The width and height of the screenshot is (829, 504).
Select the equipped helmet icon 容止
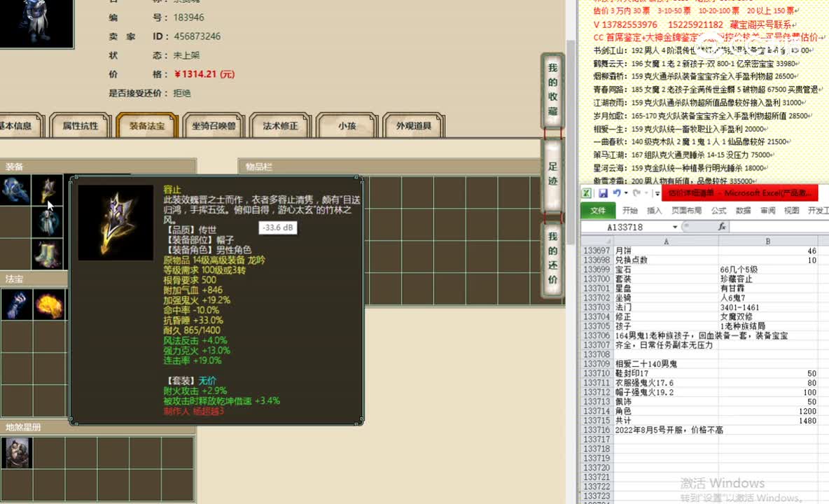pyautogui.click(x=48, y=189)
